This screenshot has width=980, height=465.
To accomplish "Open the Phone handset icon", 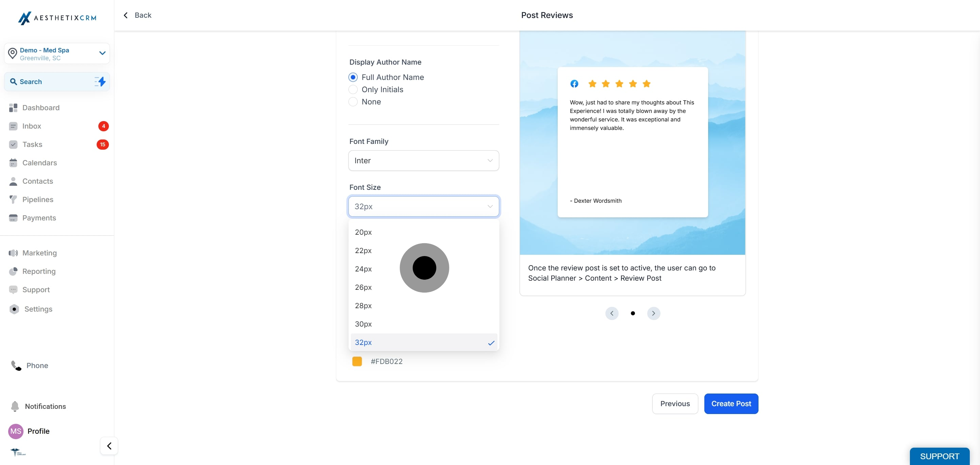I will click(16, 365).
